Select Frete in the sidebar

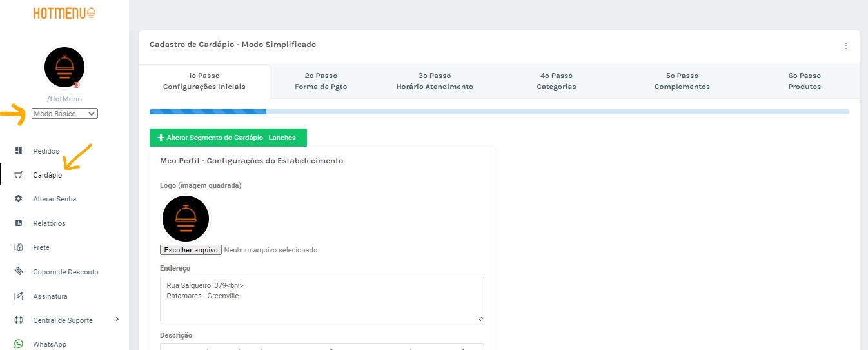(41, 247)
